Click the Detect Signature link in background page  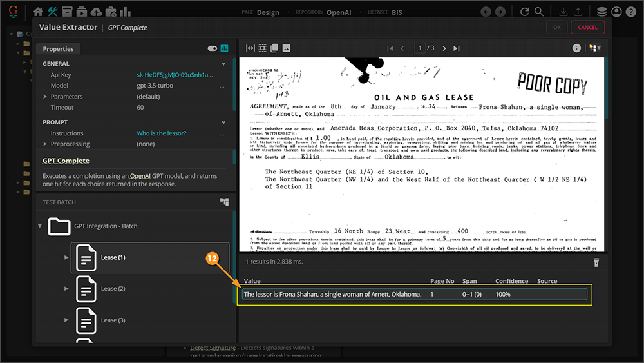(213, 348)
